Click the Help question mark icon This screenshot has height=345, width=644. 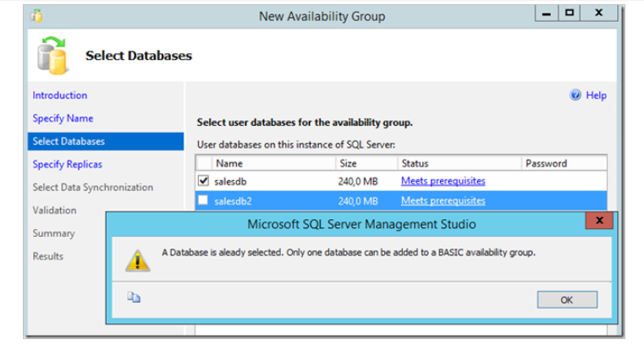(575, 96)
